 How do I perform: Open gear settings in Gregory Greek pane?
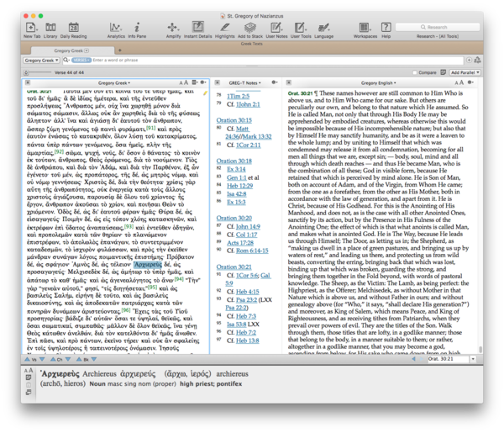(x=203, y=82)
